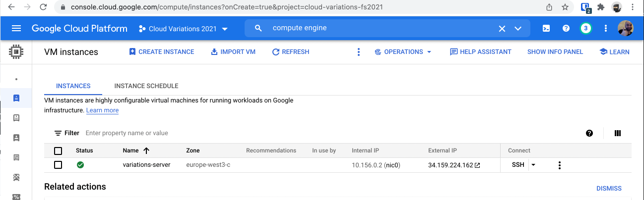Open the Cloud Variations 2021 project selector
The image size is (644, 200).
coord(183,29)
